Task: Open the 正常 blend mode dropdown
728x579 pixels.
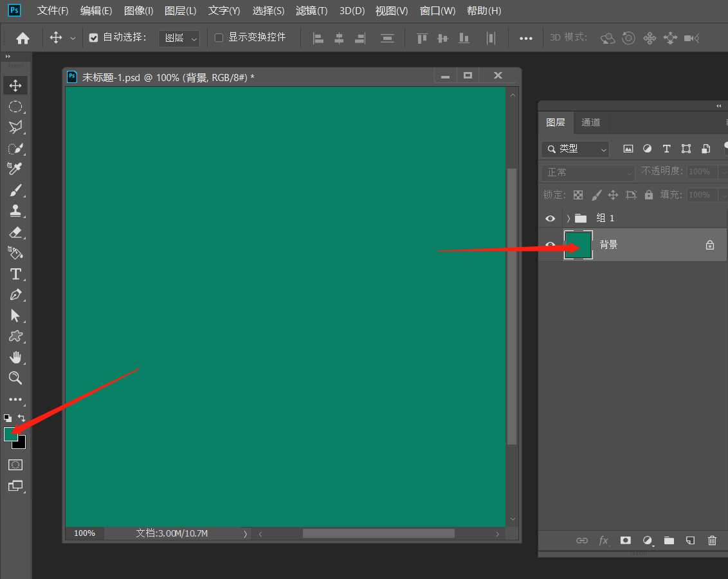Action: click(x=588, y=172)
